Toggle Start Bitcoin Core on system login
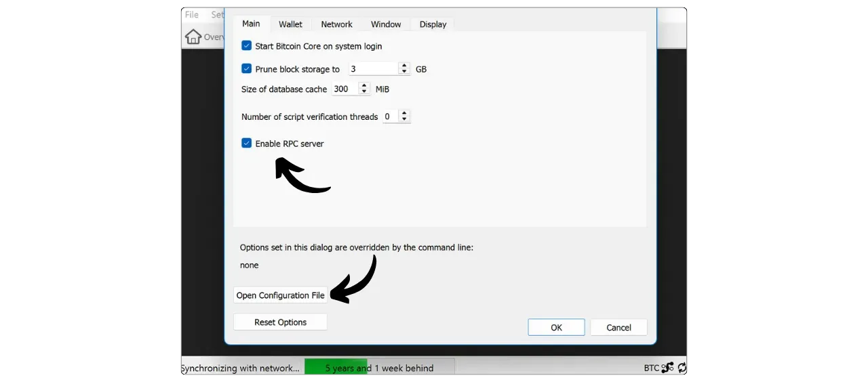This screenshot has height=382, width=868. click(247, 46)
